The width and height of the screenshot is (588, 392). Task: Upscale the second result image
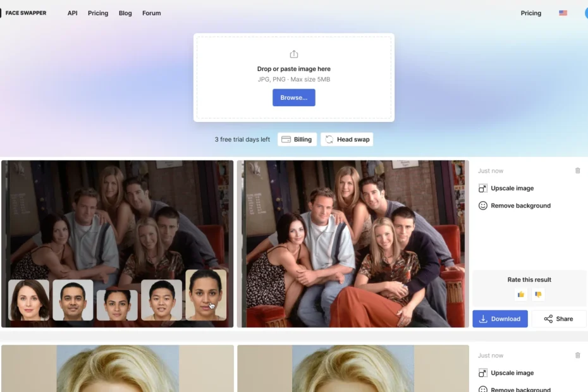(x=506, y=373)
